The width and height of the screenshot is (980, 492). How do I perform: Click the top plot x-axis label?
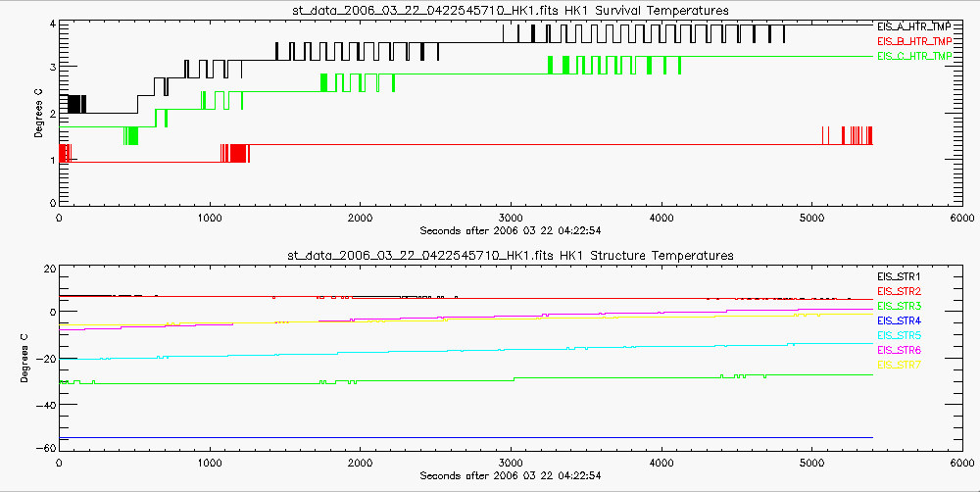pos(510,230)
